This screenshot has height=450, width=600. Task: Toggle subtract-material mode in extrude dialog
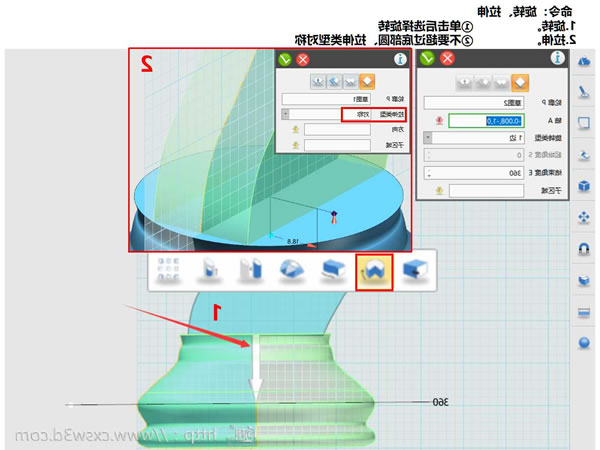click(334, 82)
